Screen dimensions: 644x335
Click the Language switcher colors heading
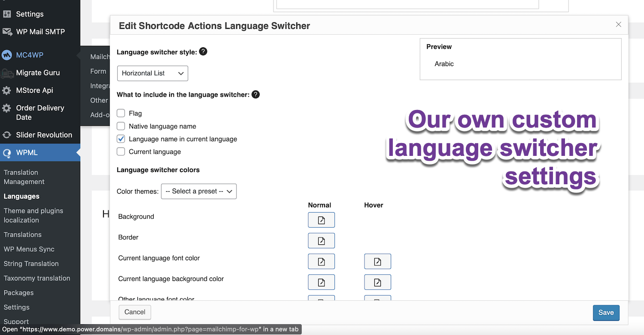point(158,170)
